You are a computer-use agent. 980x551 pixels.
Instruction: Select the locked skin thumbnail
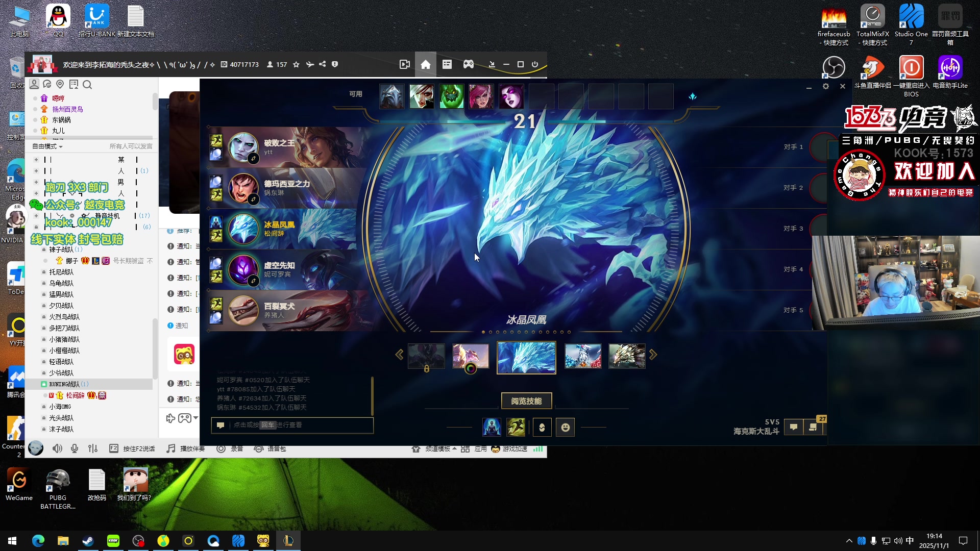pos(426,356)
